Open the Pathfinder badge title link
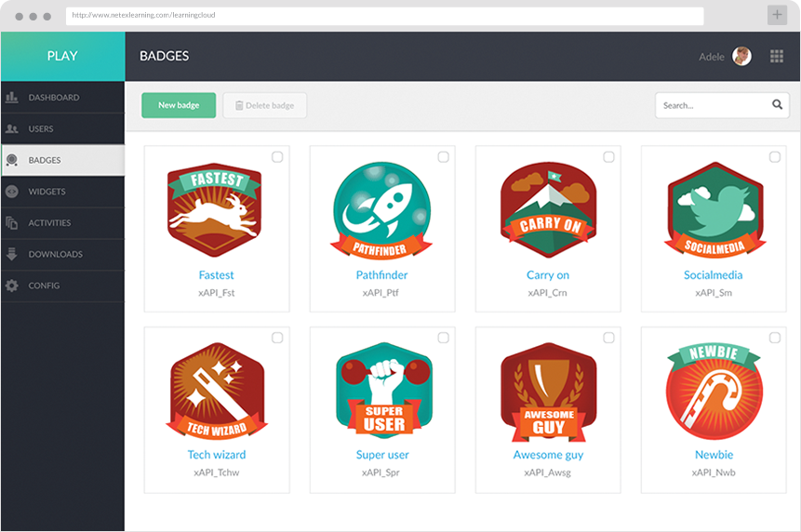Viewport: 801px width, 532px height. 381,275
